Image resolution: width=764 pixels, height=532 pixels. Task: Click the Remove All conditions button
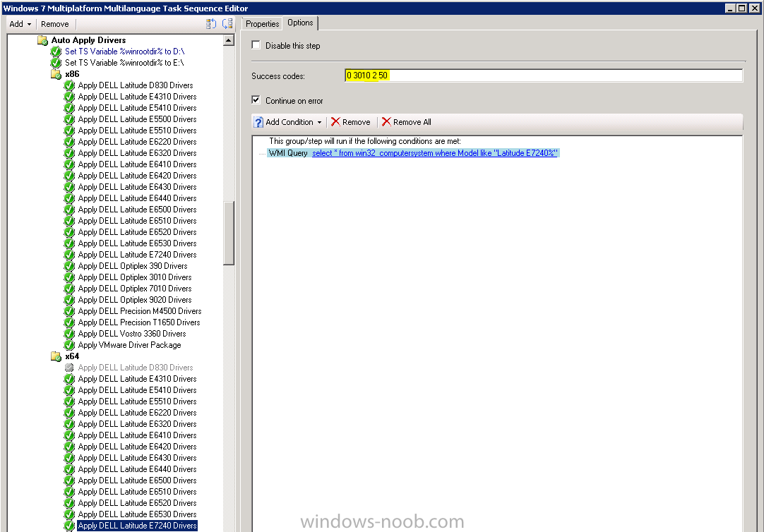[407, 122]
